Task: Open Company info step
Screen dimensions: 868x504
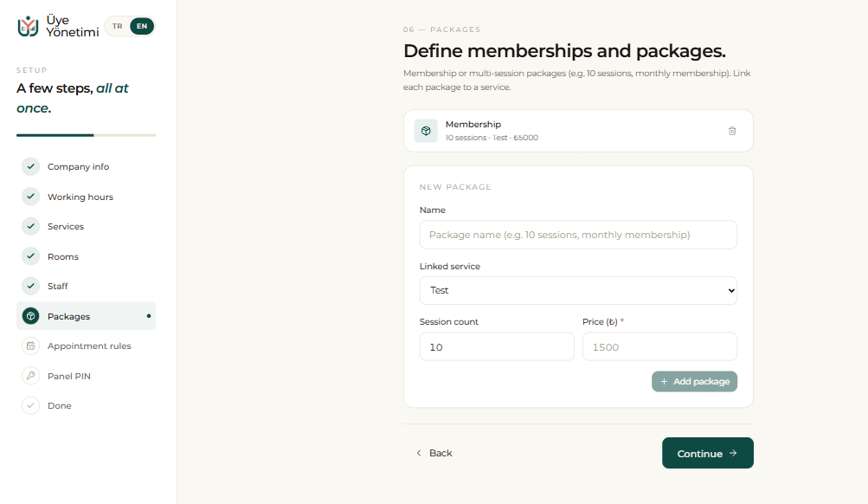Action: [x=86, y=166]
